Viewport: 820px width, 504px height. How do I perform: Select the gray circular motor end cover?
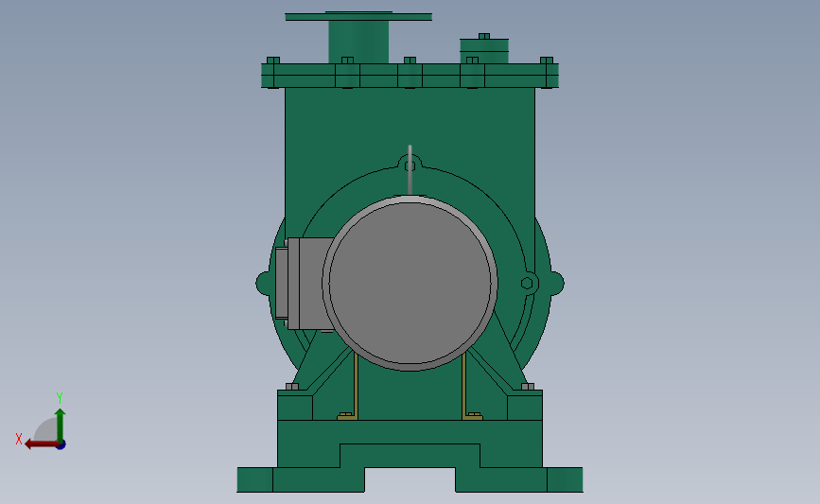pos(410,283)
